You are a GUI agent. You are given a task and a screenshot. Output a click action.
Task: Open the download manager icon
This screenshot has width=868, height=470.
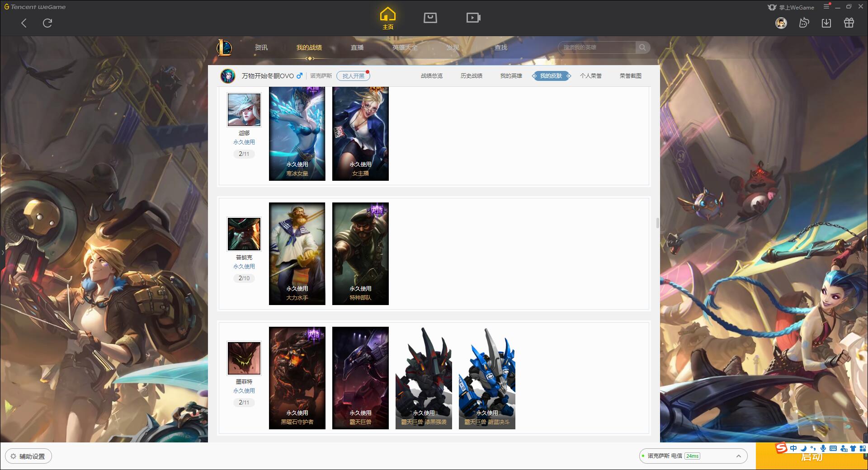click(x=826, y=23)
